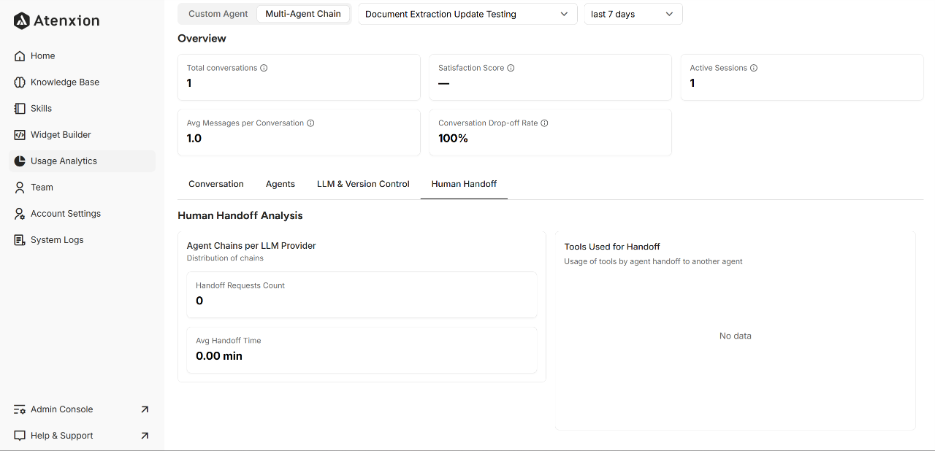Open the last 7 days dropdown
936x451 pixels.
pyautogui.click(x=633, y=14)
